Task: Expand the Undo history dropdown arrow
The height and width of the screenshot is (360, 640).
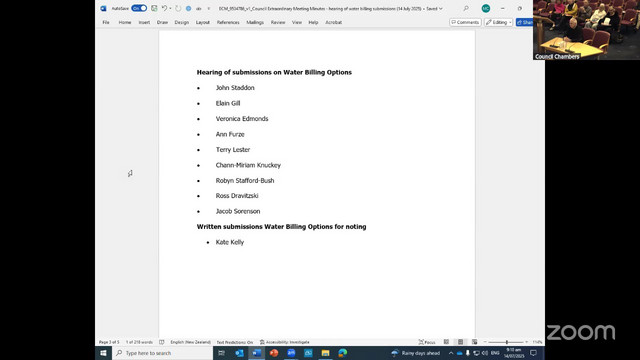Action: tap(170, 8)
